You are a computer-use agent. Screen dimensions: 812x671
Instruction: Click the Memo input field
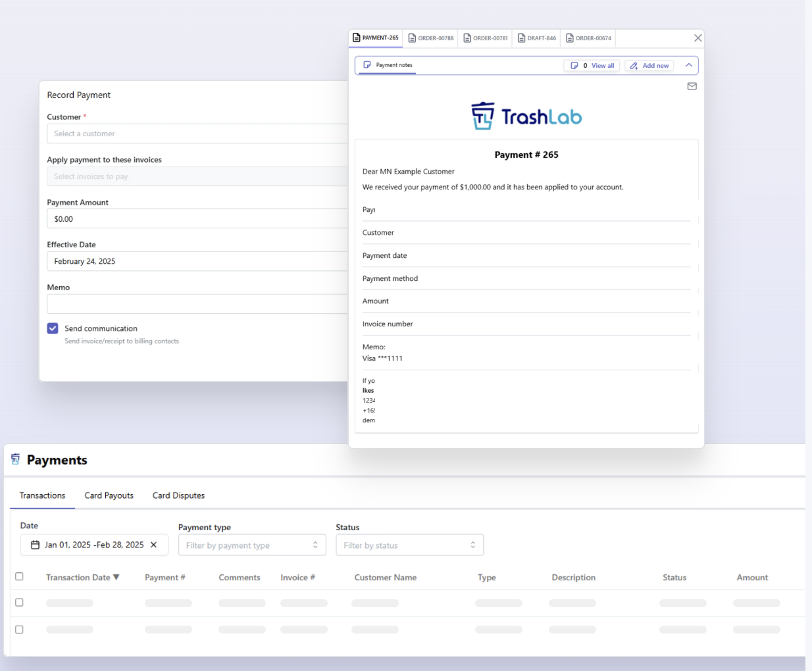(197, 304)
